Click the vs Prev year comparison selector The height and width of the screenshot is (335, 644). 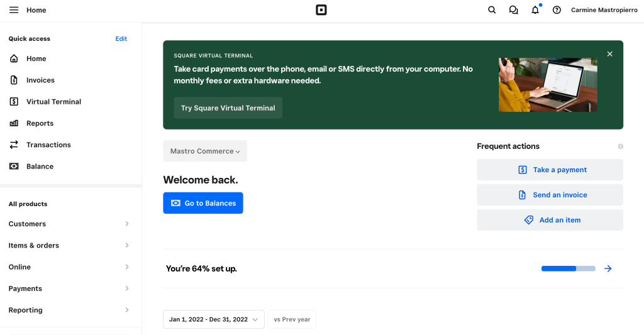coord(292,319)
